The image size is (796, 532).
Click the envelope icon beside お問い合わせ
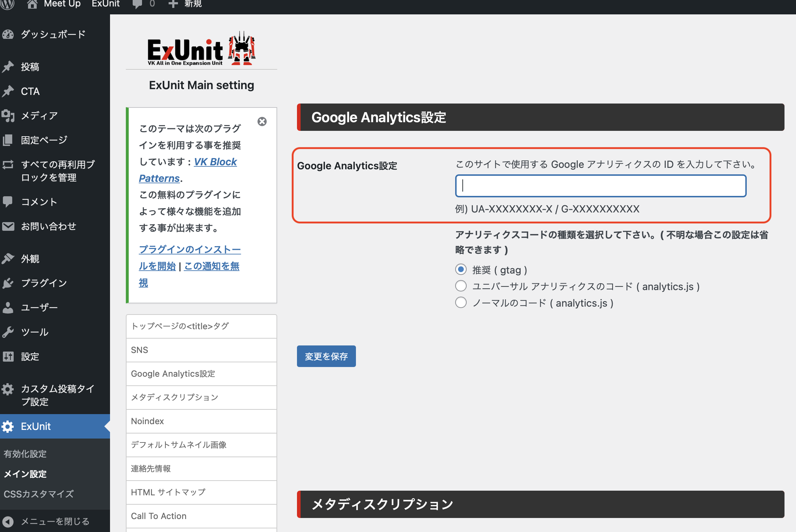point(8,226)
